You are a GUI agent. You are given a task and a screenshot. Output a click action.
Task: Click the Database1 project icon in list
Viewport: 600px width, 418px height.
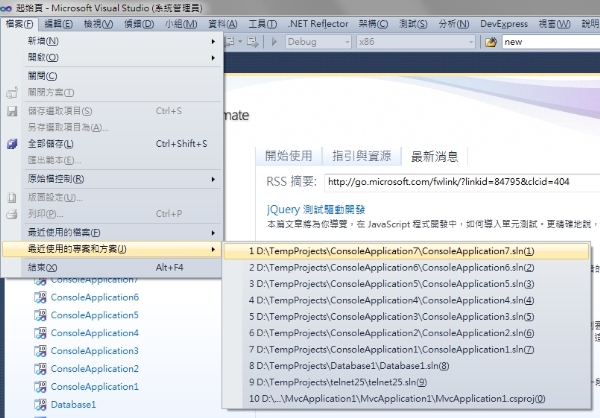(x=41, y=405)
